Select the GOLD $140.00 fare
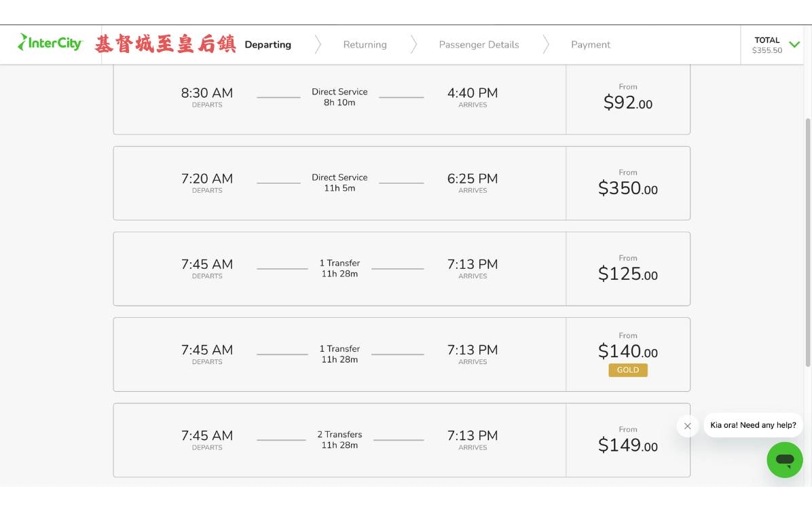This screenshot has width=812, height=512. click(628, 354)
